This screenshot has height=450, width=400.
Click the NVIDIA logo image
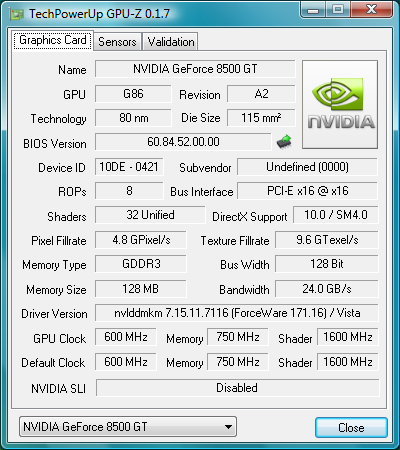pos(340,104)
